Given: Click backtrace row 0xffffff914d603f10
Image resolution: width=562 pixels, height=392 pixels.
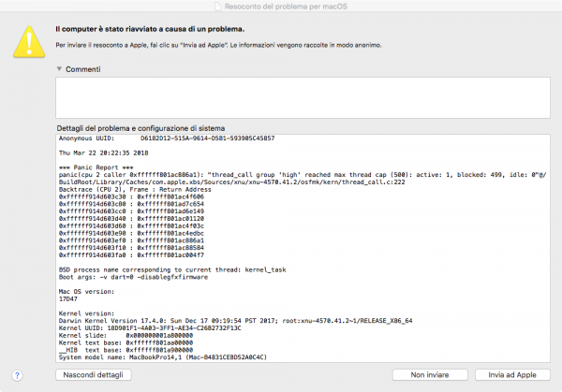Looking at the screenshot, I should [131, 248].
